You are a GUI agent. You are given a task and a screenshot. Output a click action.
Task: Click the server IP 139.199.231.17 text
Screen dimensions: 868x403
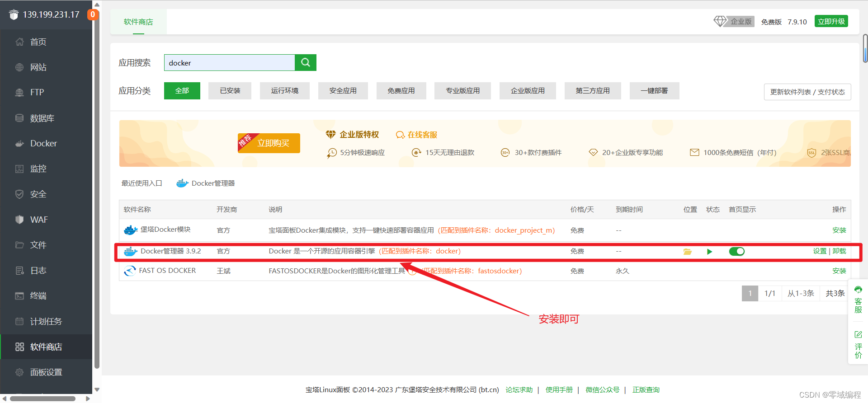[x=51, y=14]
